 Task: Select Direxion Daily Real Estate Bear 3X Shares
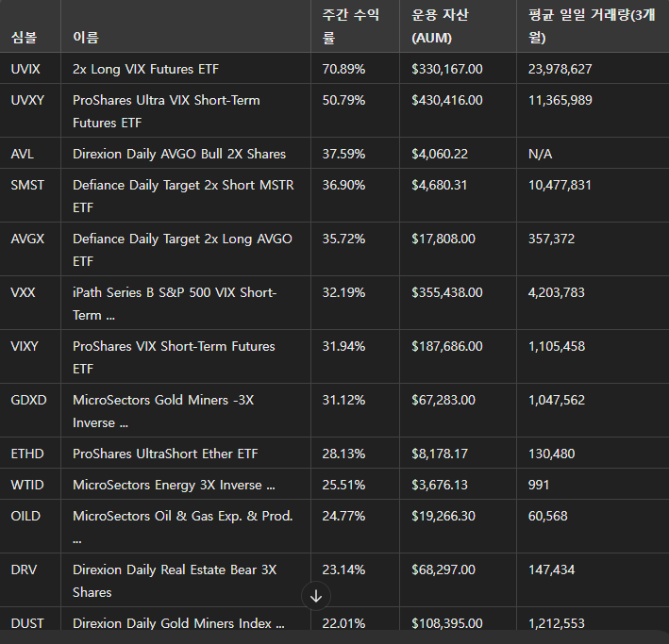click(175, 581)
